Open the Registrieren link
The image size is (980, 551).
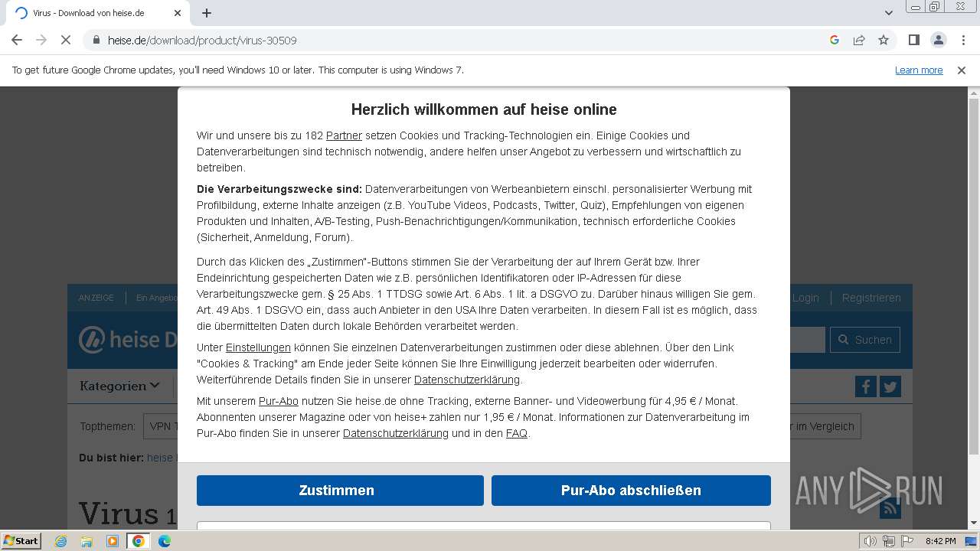tap(871, 298)
